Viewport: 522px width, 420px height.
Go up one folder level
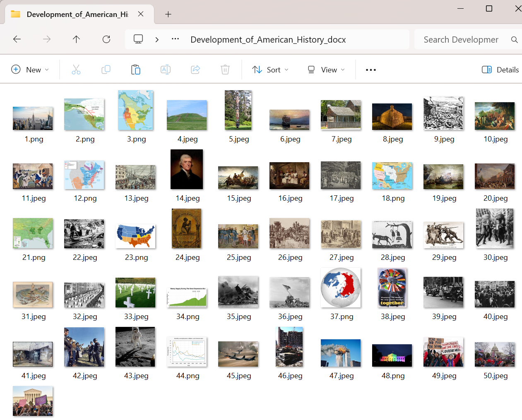(76, 39)
